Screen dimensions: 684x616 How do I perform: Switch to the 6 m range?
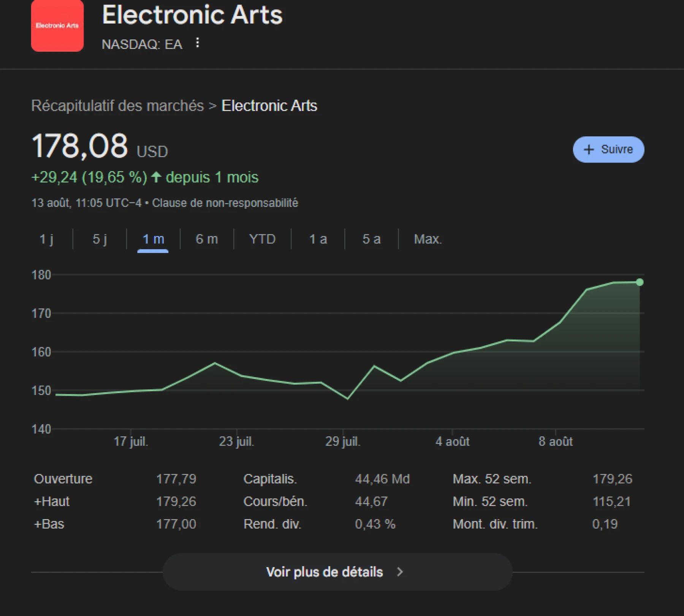[x=206, y=239]
